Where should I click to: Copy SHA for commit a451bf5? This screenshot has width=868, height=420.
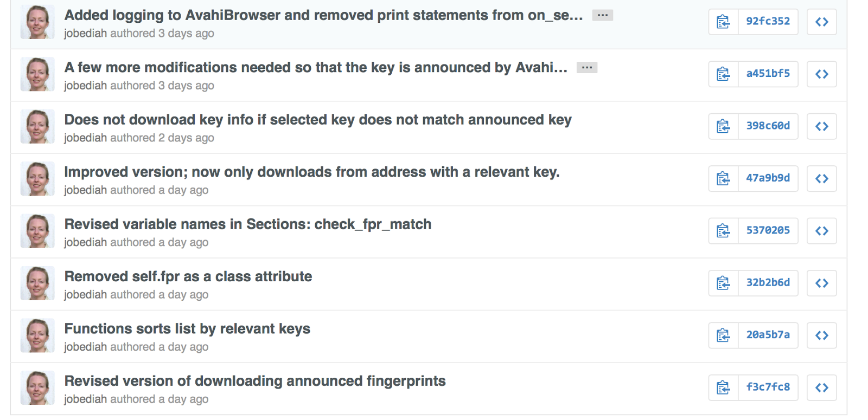pos(723,74)
